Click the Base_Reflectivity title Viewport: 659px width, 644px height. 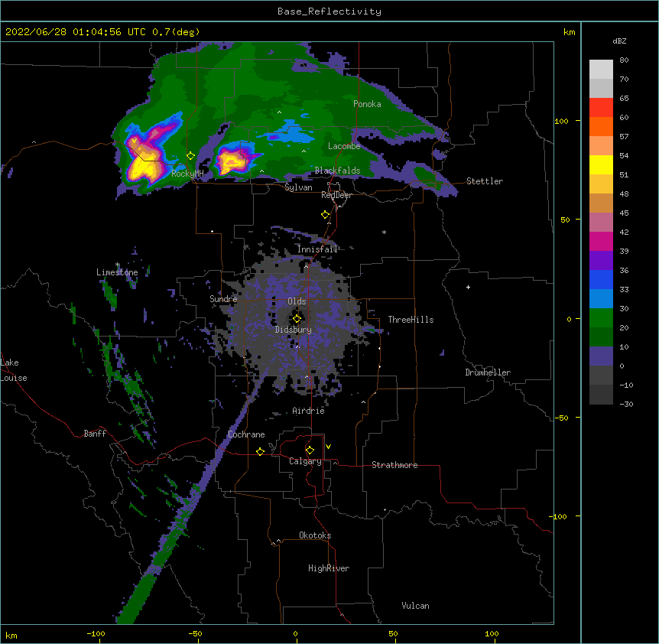click(x=329, y=11)
